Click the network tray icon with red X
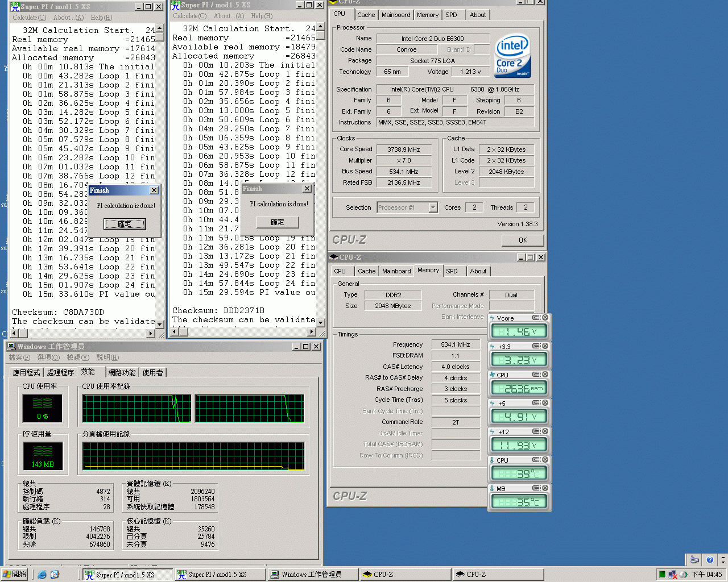Viewport: 728px width, 582px height. (673, 575)
